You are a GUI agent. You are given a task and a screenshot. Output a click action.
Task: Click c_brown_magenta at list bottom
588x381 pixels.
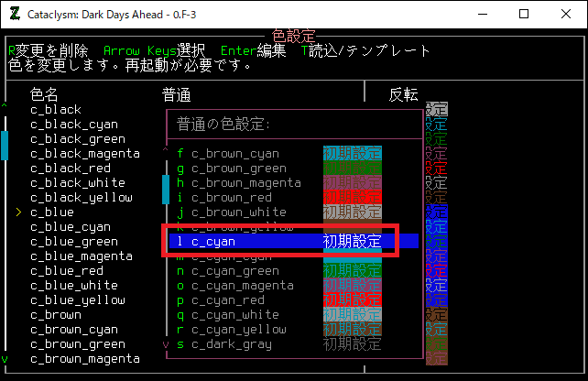click(x=84, y=359)
